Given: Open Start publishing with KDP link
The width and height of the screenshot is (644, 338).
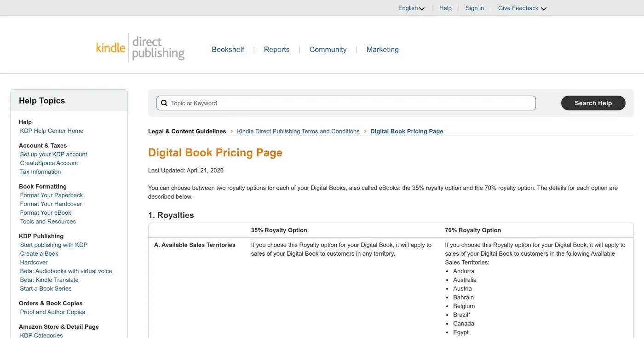Looking at the screenshot, I should [x=53, y=245].
